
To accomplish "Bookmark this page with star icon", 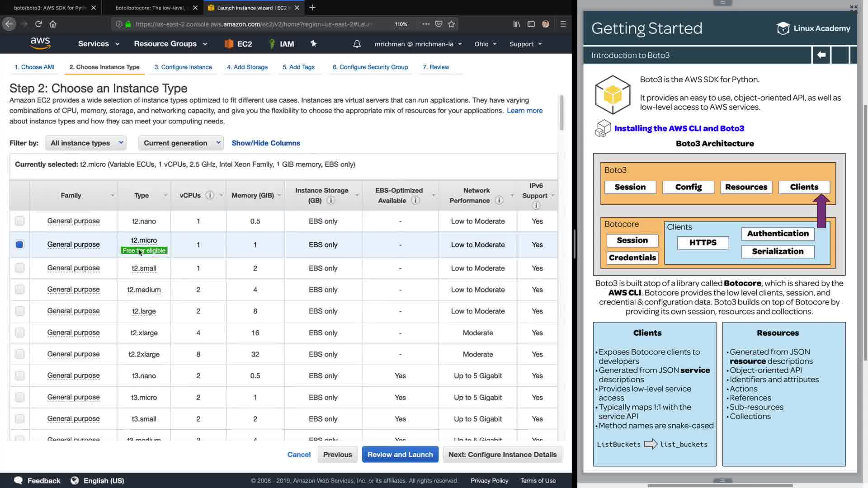I will tap(451, 24).
